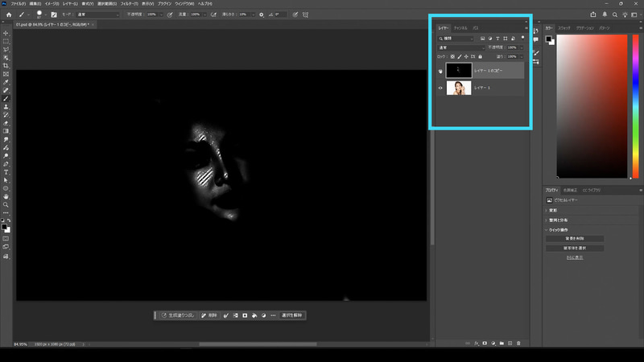Select the Eyedropper tool

[x=6, y=82]
